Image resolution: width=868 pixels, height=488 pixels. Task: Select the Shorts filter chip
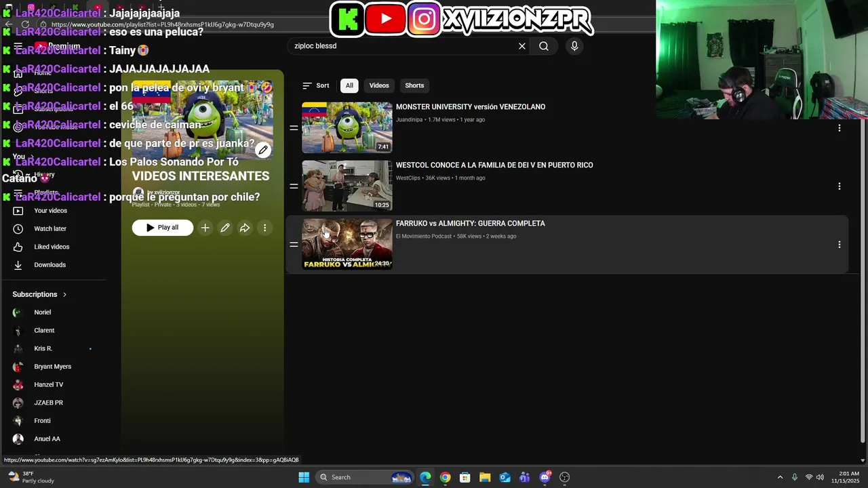click(414, 85)
